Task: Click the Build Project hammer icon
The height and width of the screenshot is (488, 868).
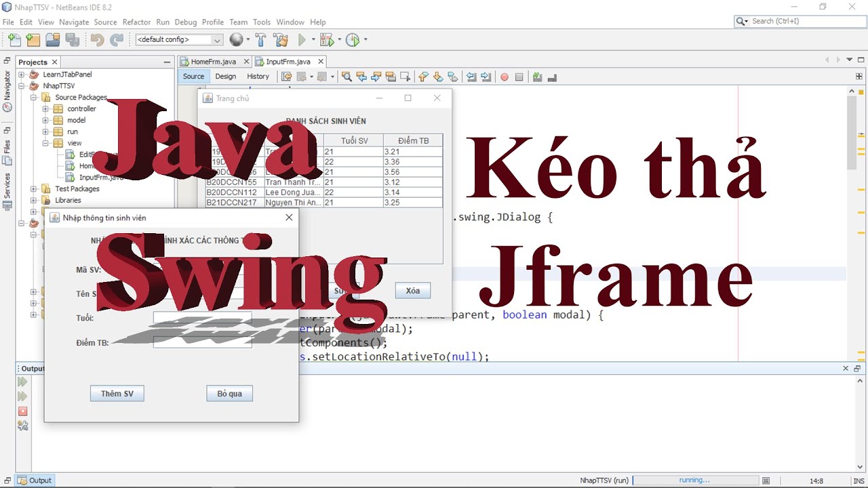Action: tap(260, 40)
